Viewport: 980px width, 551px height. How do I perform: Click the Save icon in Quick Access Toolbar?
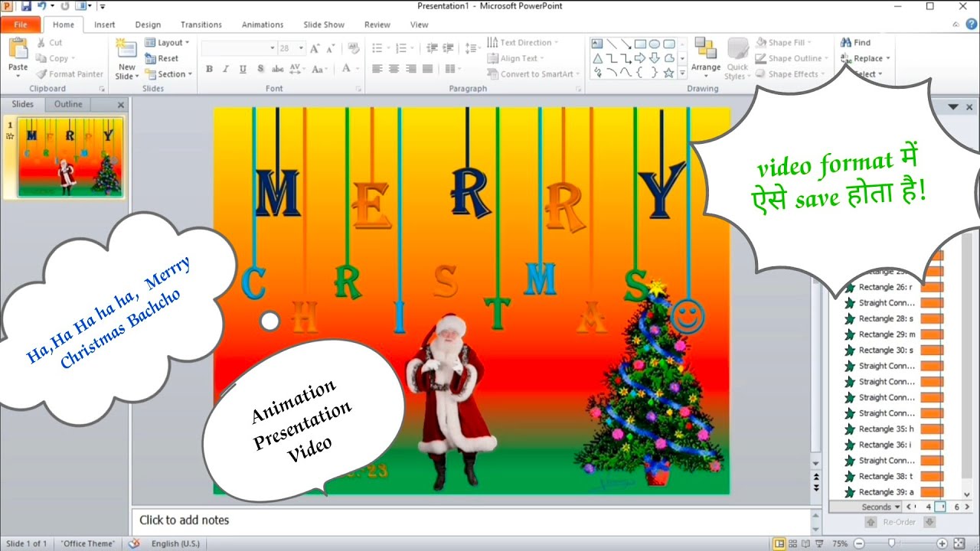[x=26, y=6]
